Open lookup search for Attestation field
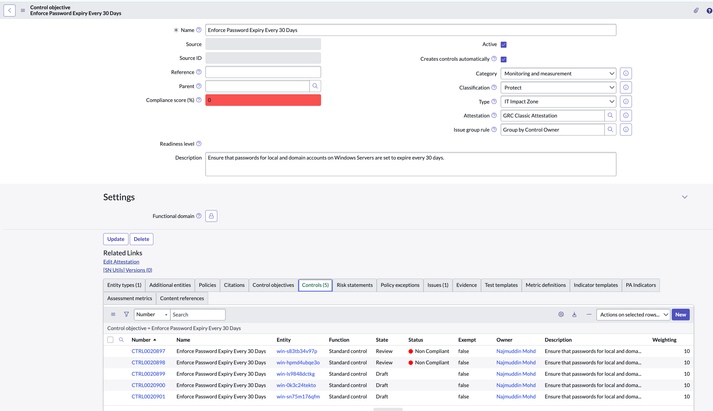Image resolution: width=713 pixels, height=411 pixels. pyautogui.click(x=610, y=115)
